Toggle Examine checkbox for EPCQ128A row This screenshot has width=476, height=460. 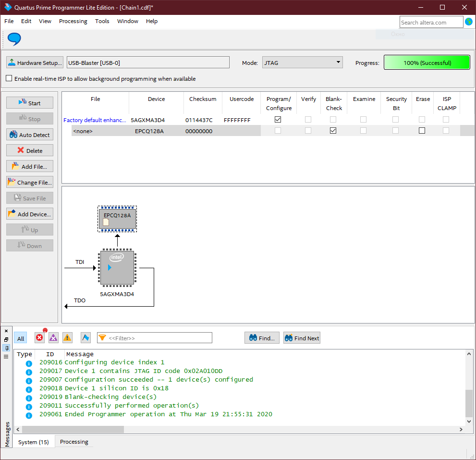coord(363,130)
